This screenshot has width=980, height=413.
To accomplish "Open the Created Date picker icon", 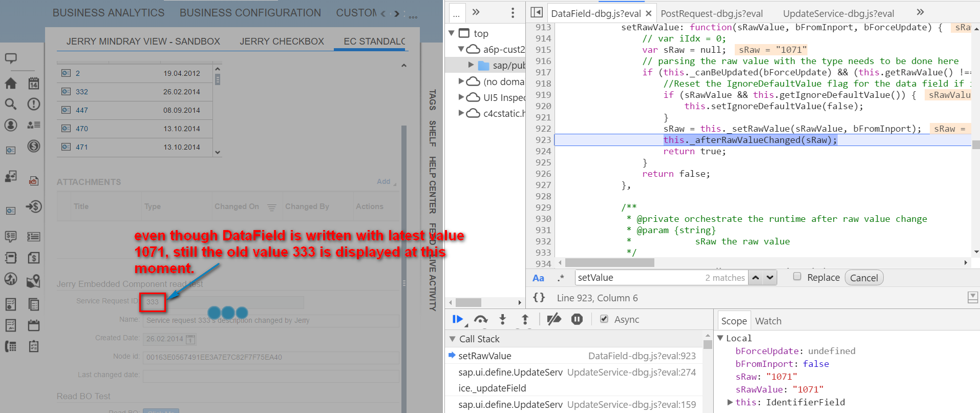I will coord(190,339).
